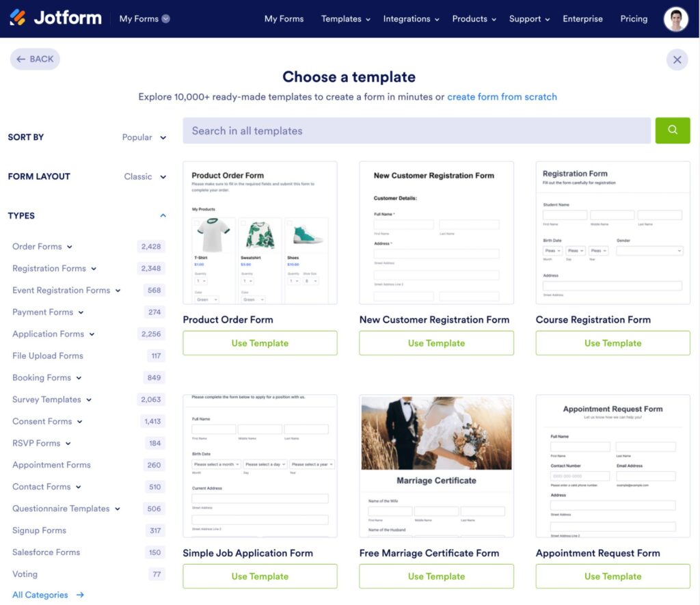Use the Appointment Request Form template
Image resolution: width=700 pixels, height=605 pixels.
(612, 576)
